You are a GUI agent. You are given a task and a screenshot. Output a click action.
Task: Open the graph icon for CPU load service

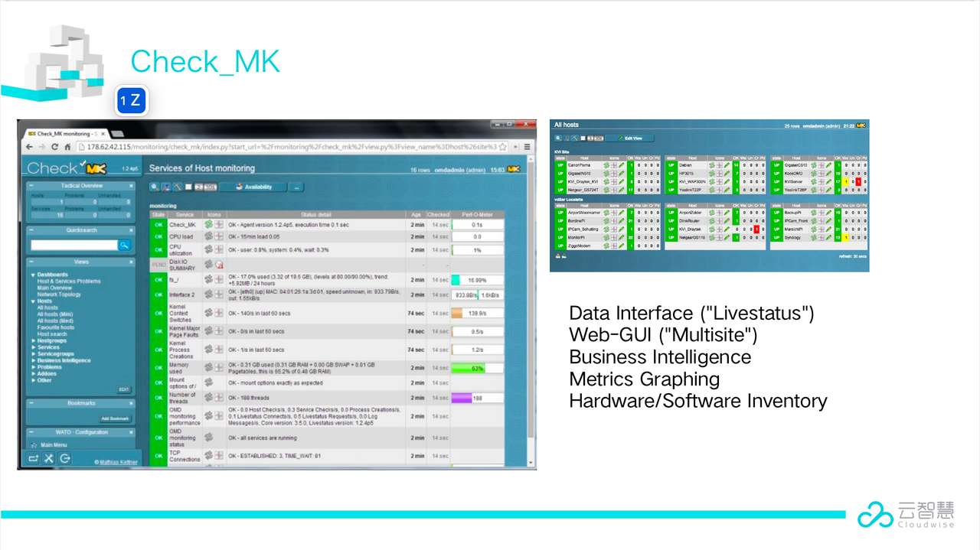coord(218,237)
